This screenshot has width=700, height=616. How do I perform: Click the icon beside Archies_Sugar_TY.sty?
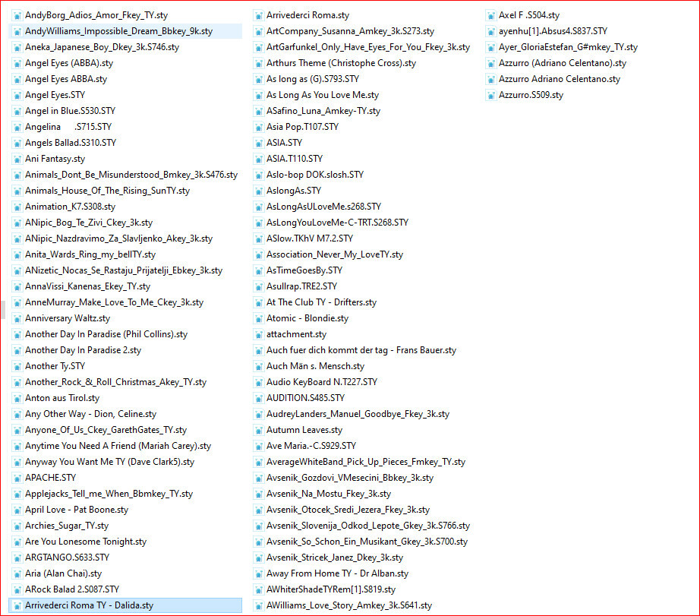tap(17, 526)
